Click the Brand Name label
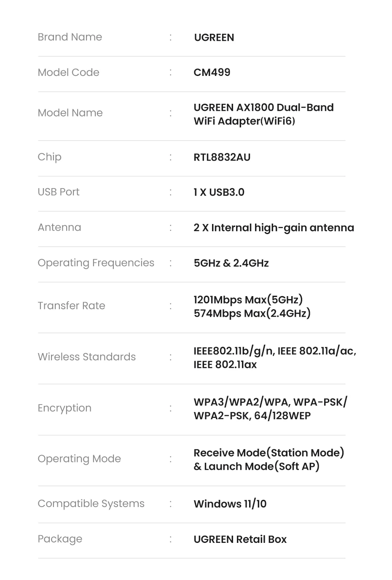392x580 pixels. [70, 37]
